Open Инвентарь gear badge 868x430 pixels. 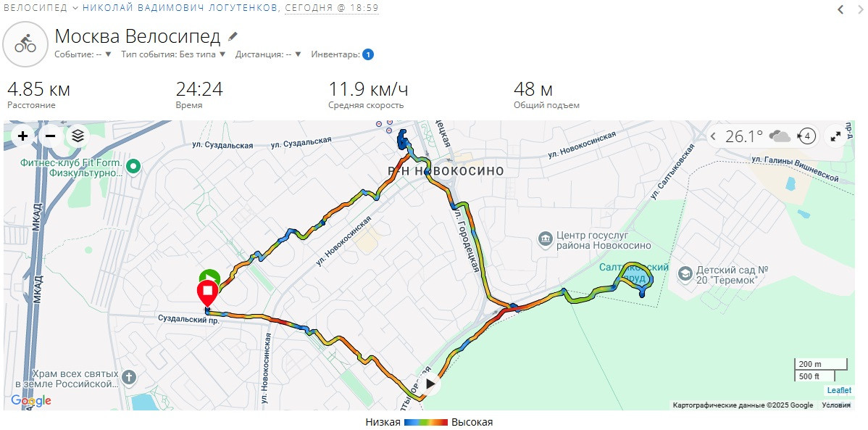coord(368,54)
